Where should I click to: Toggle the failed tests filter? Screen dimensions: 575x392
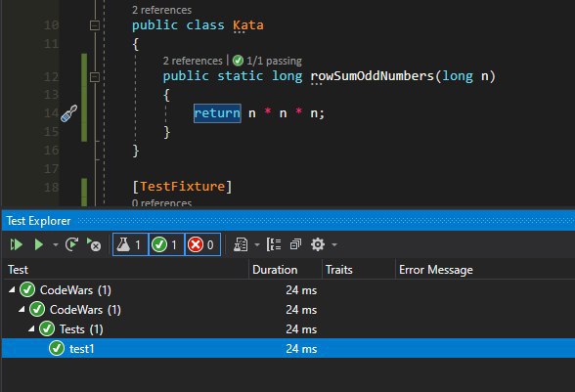(202, 244)
